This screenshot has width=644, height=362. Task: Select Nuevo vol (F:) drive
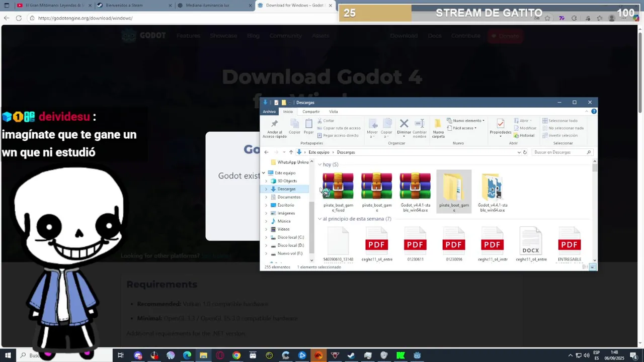[x=290, y=253]
